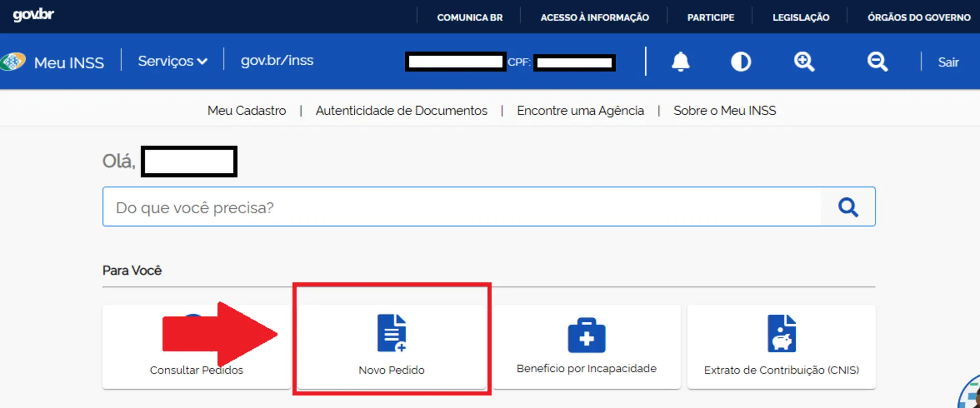Click the Novo Pedido label

pyautogui.click(x=391, y=370)
